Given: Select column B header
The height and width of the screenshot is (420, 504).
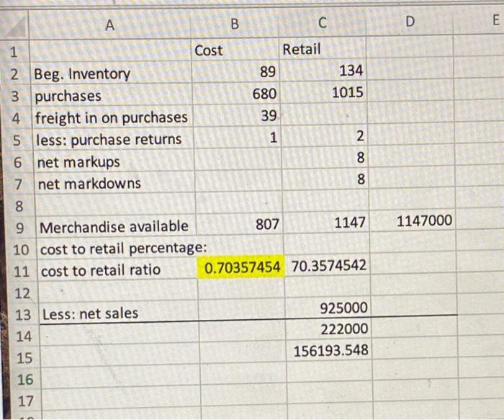Looking at the screenshot, I should 235,24.
